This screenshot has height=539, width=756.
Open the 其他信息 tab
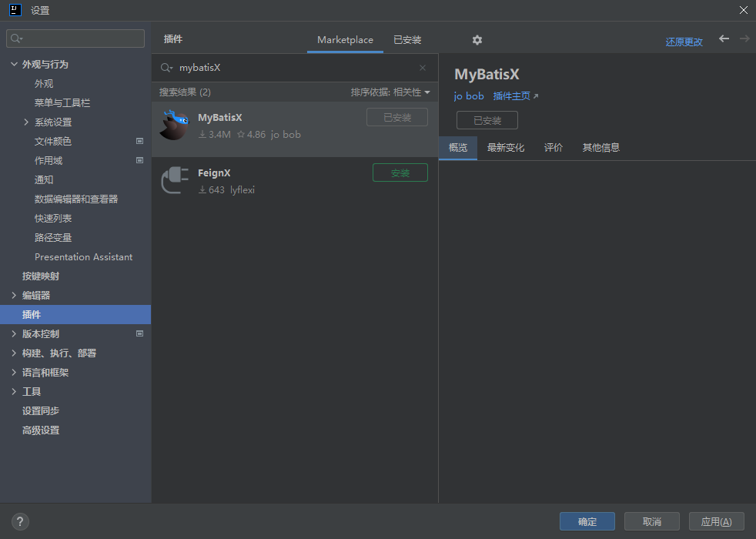click(x=601, y=148)
